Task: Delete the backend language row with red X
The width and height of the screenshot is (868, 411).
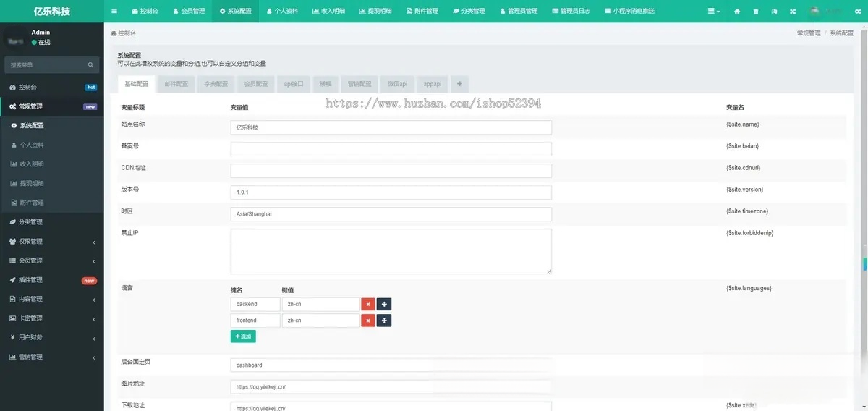Action: coord(367,305)
